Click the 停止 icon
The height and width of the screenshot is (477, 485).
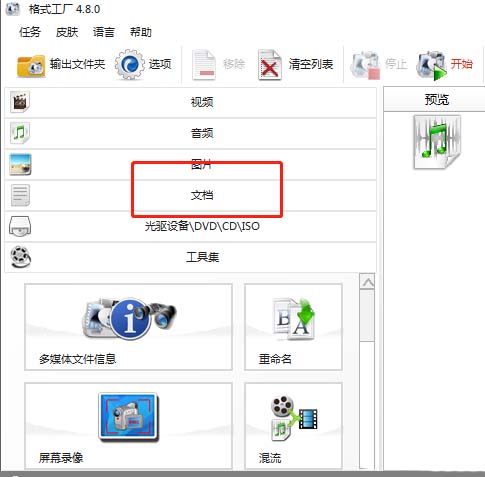click(365, 65)
